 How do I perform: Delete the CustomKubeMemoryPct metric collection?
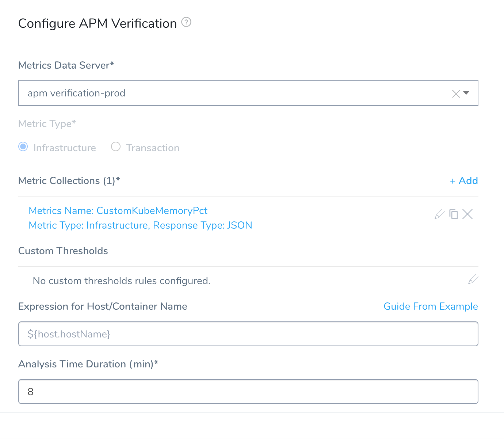[x=467, y=214]
